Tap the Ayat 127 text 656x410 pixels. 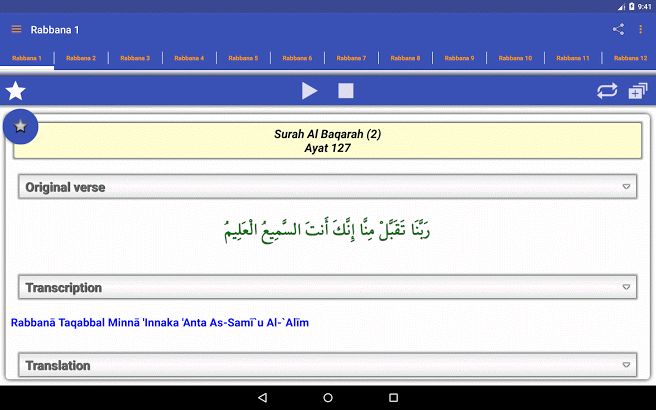328,148
